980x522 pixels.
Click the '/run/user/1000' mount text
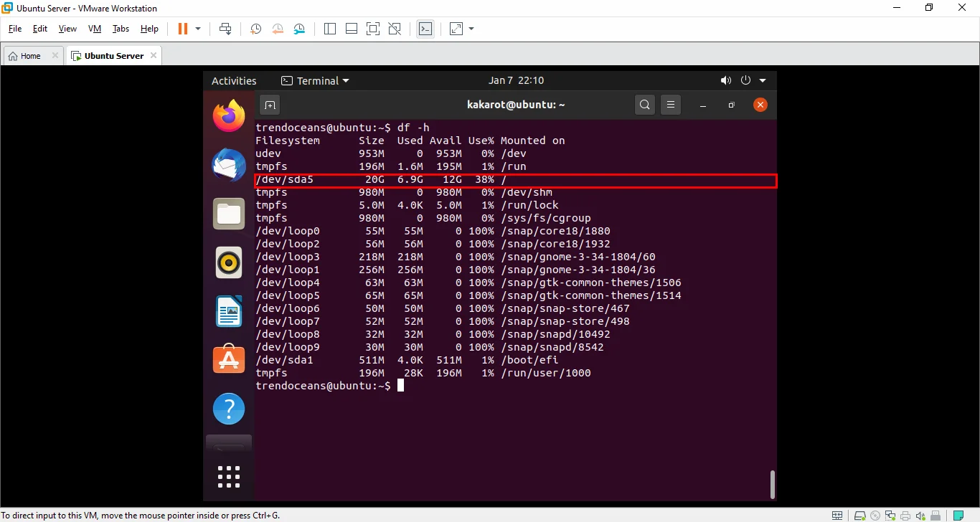[546, 373]
